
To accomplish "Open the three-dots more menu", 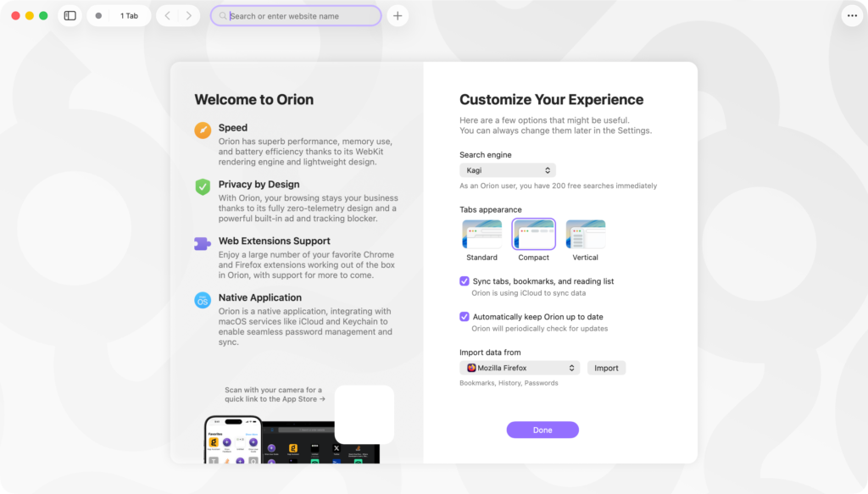I will (x=852, y=15).
